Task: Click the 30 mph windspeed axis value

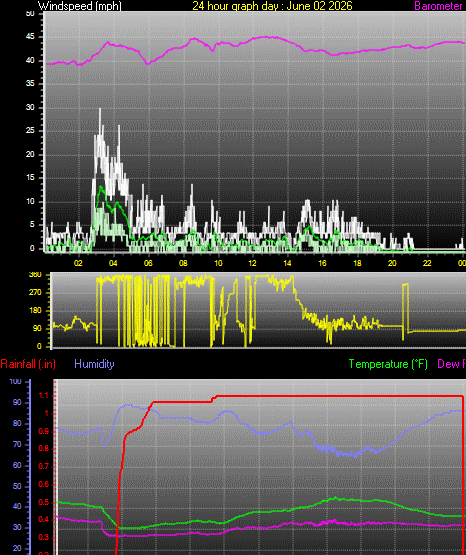Action: [30, 107]
